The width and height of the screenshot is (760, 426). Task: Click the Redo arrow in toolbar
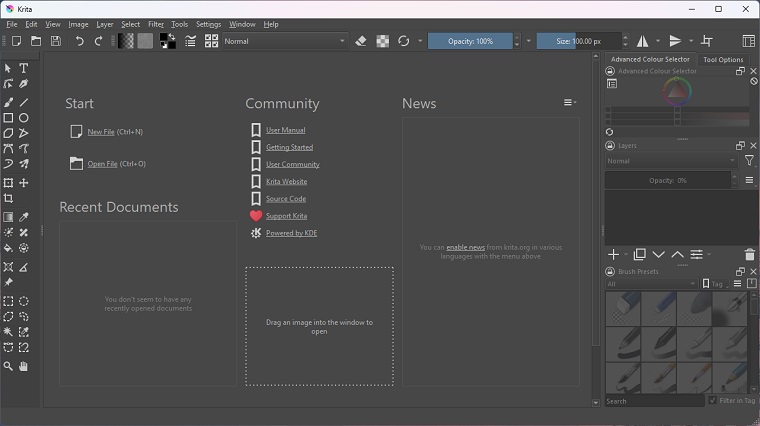click(x=98, y=41)
